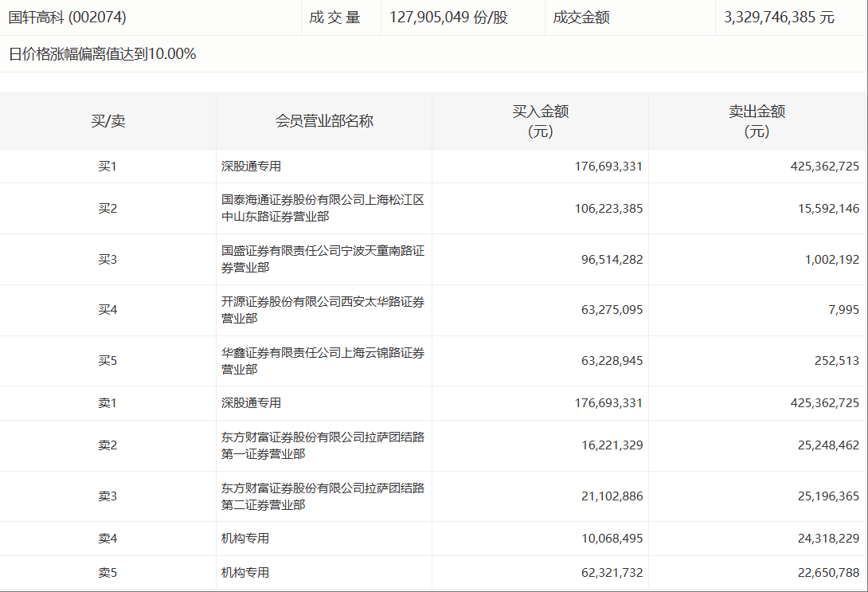
Task: Click the text 日价格涨幅偏离值达到10.00%
Action: tap(103, 53)
